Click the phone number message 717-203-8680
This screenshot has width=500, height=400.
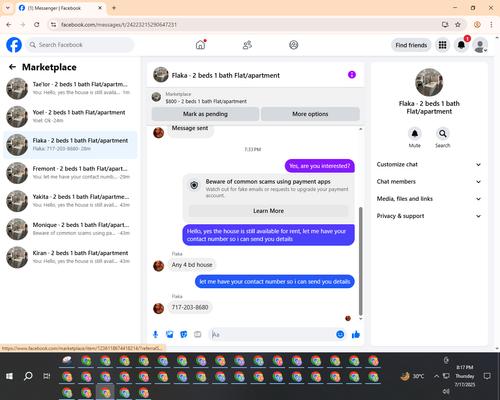click(190, 307)
